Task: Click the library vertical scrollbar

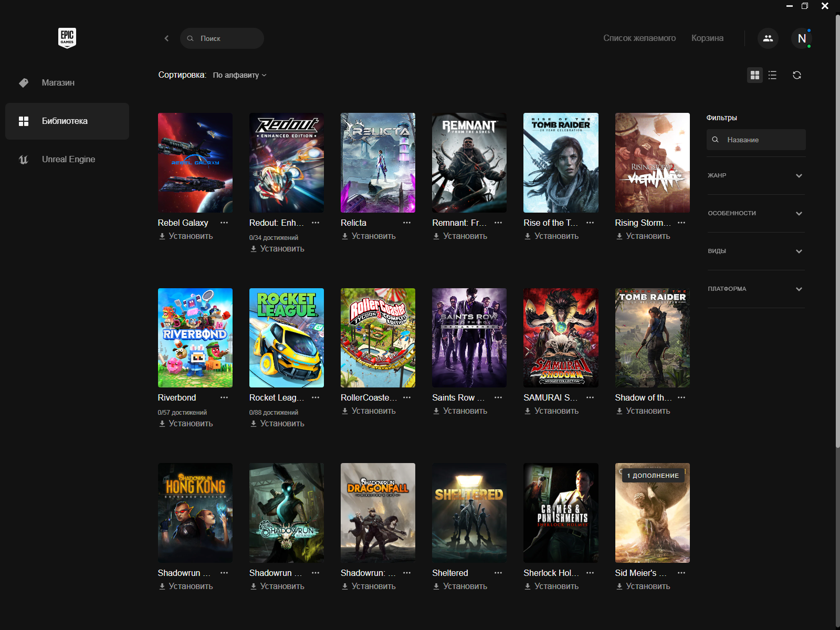Action: (x=837, y=231)
